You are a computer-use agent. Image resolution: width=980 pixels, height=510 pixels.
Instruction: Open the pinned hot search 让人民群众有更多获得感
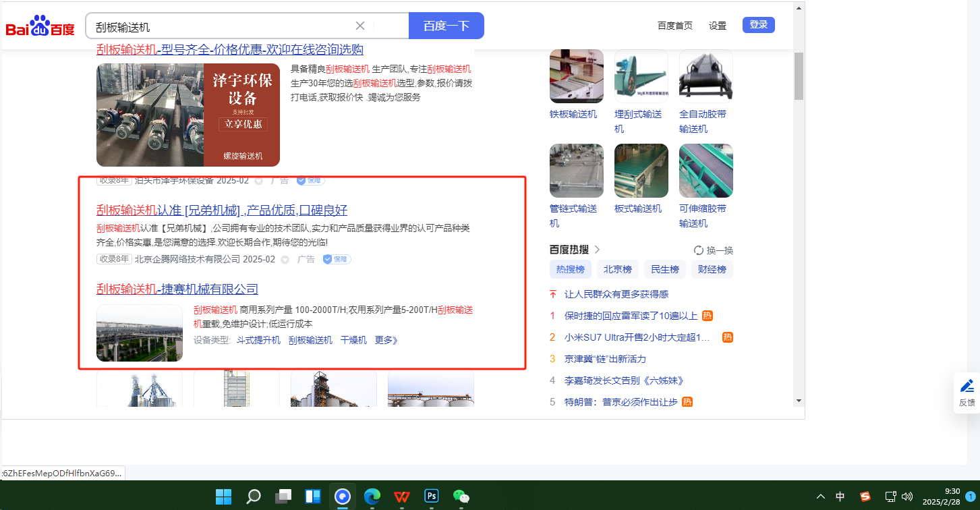pos(616,294)
